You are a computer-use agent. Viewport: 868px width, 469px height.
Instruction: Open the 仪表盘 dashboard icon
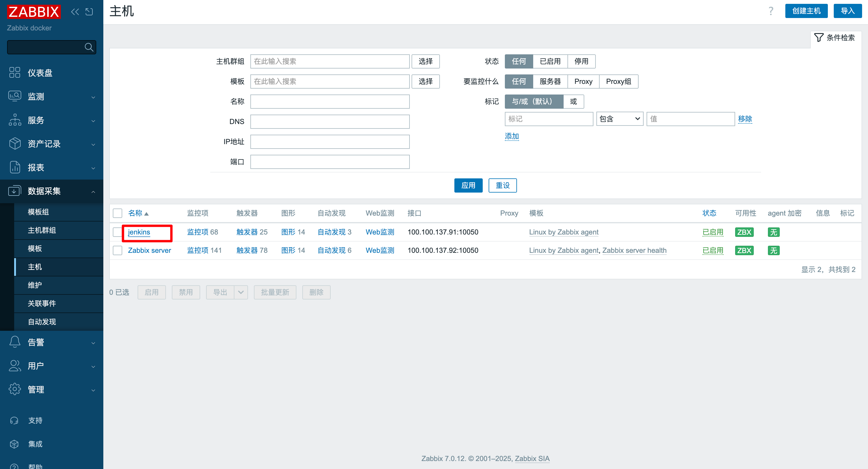[x=15, y=72]
